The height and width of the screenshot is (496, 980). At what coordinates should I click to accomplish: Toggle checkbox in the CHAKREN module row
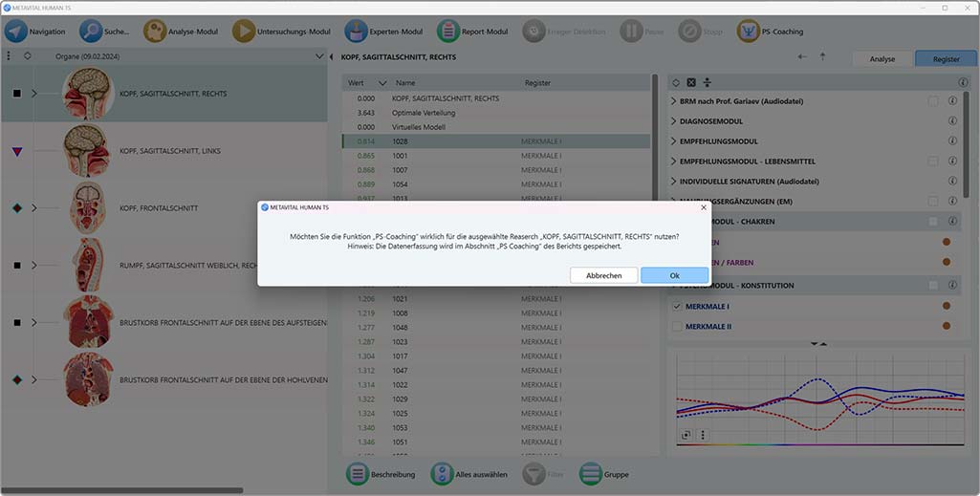point(933,221)
